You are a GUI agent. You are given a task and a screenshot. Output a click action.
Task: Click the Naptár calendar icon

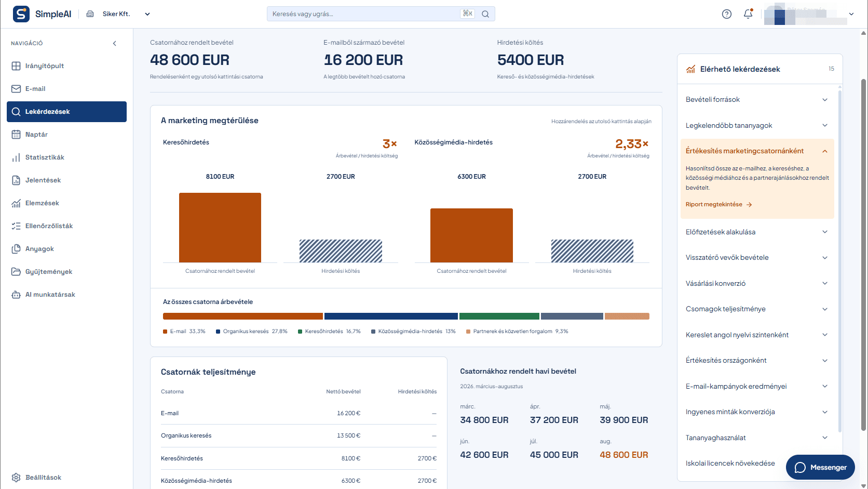[16, 135]
